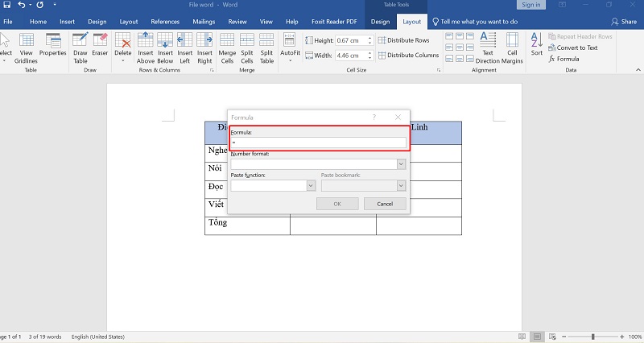The width and height of the screenshot is (644, 343).
Task: Open Cell Size dialog launcher
Action: (x=439, y=70)
